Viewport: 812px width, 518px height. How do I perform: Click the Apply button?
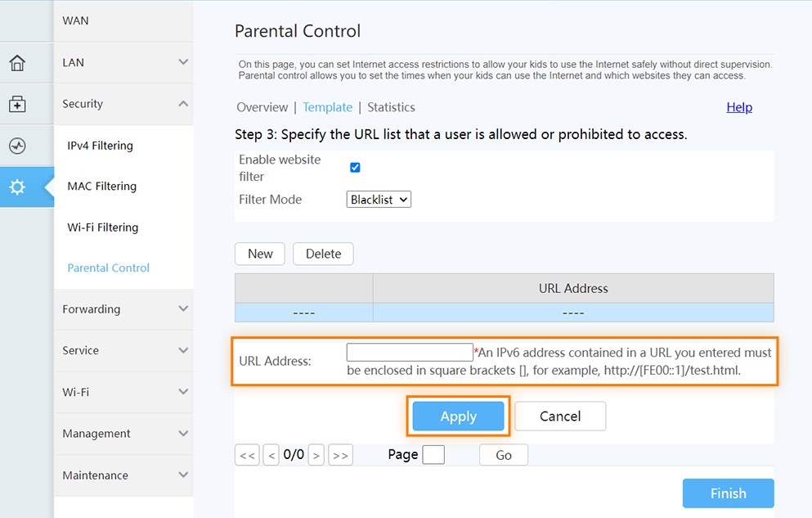(458, 416)
